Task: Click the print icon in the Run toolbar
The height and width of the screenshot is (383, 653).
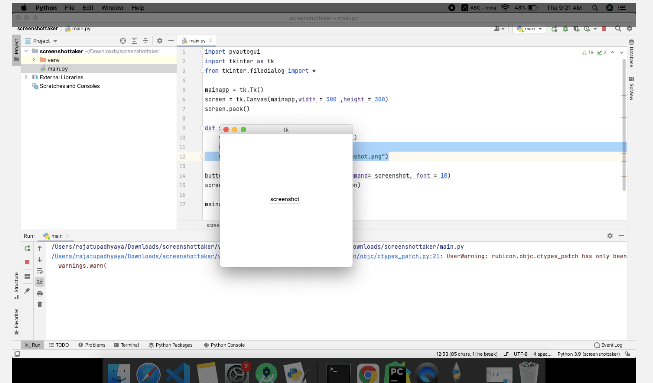Action: (40, 293)
